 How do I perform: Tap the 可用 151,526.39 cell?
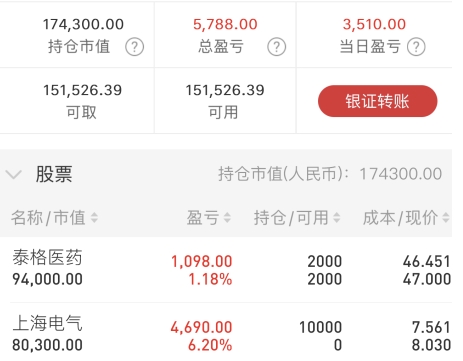tap(225, 101)
